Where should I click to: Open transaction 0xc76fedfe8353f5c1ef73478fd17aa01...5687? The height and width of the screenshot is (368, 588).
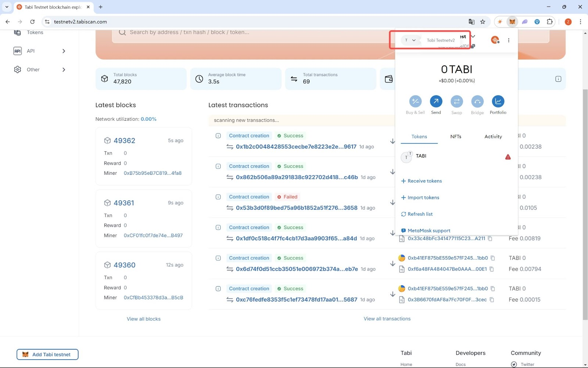pyautogui.click(x=297, y=300)
